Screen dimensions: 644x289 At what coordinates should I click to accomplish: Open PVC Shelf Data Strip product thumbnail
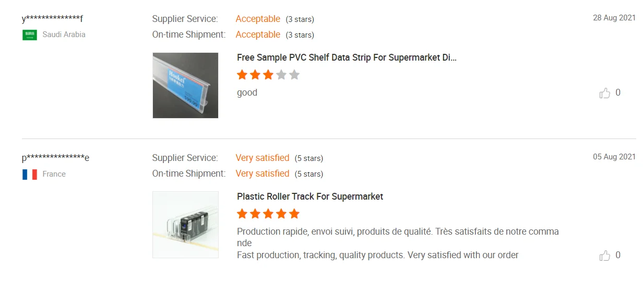pos(185,85)
